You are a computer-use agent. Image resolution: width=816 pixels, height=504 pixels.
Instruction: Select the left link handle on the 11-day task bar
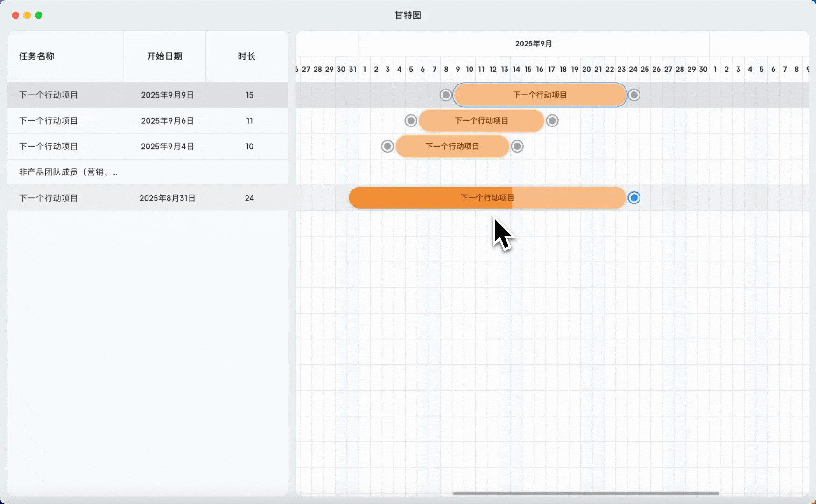tap(411, 121)
